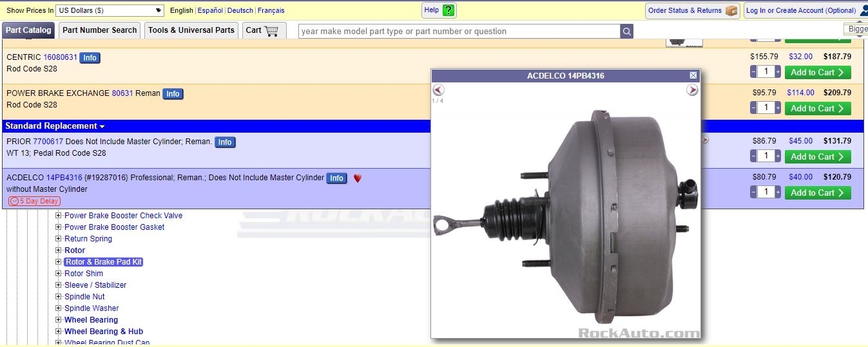Open ACDELCO part number 14PB4316 link
Image resolution: width=868 pixels, height=347 pixels.
tap(64, 178)
